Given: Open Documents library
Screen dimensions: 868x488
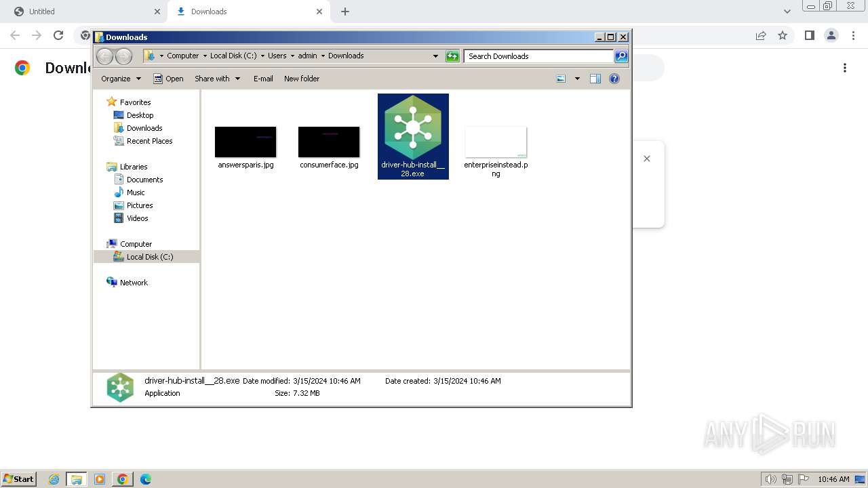Looking at the screenshot, I should click(x=144, y=180).
